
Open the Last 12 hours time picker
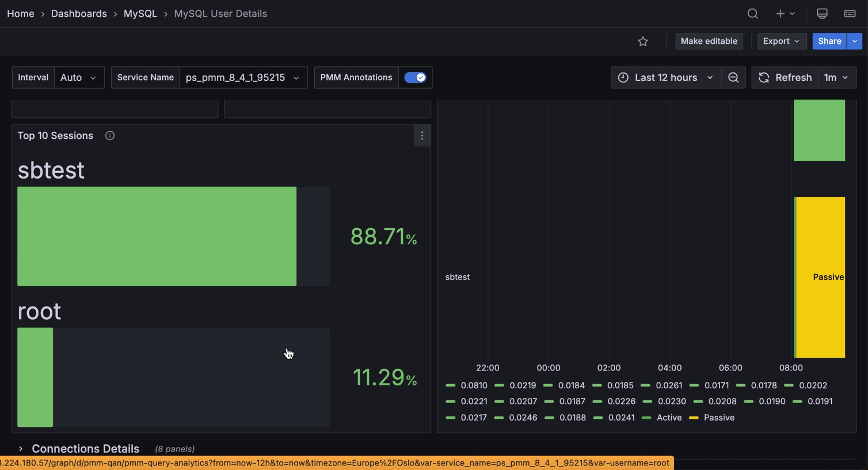[x=666, y=78]
